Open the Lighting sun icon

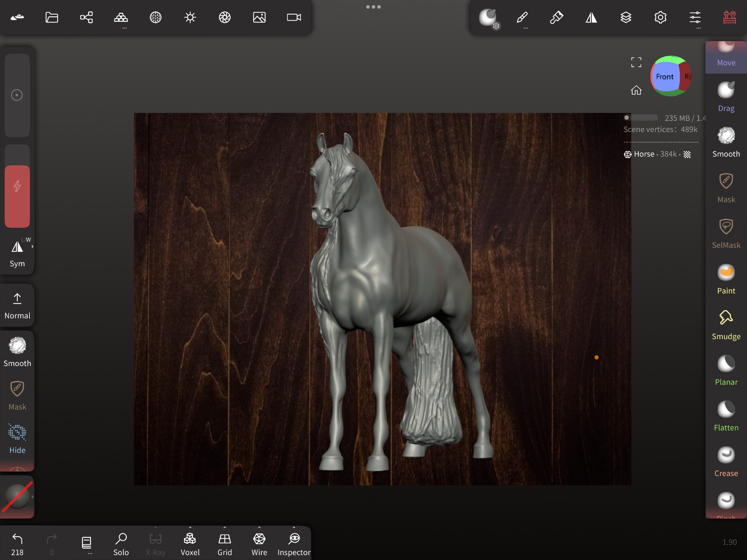[190, 18]
